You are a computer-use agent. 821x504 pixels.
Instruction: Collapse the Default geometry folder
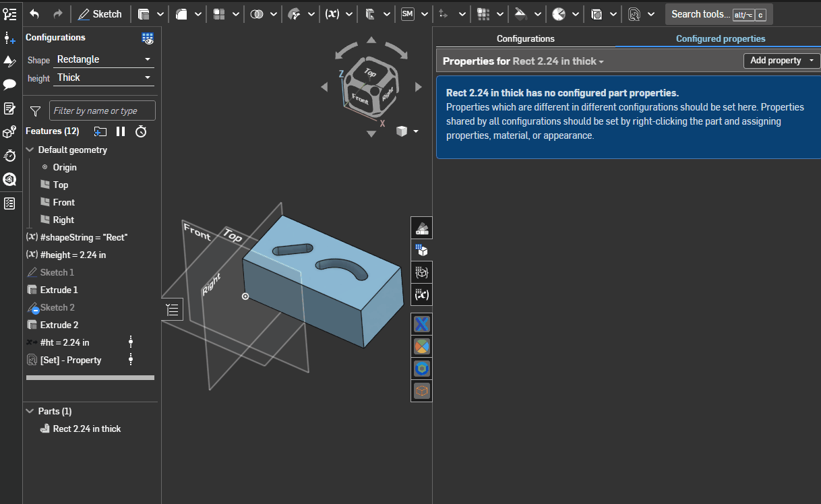(x=30, y=150)
